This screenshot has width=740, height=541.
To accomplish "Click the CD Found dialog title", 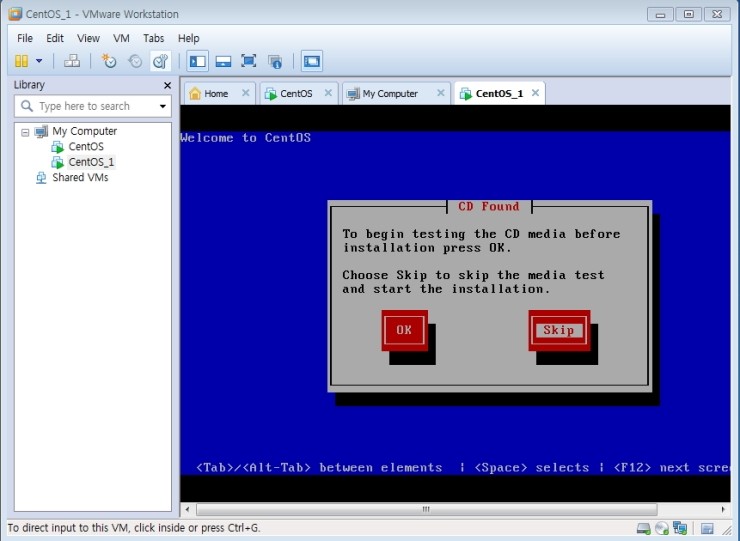I will pos(489,206).
